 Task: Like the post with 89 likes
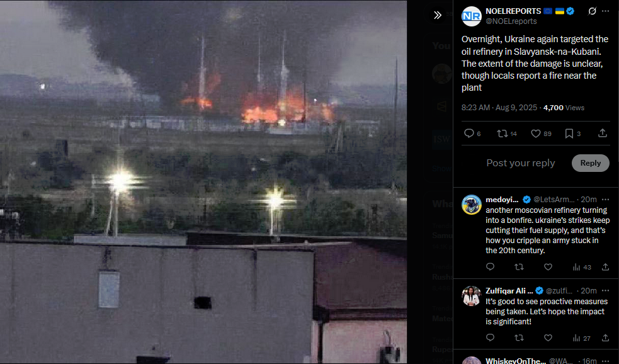coord(541,134)
